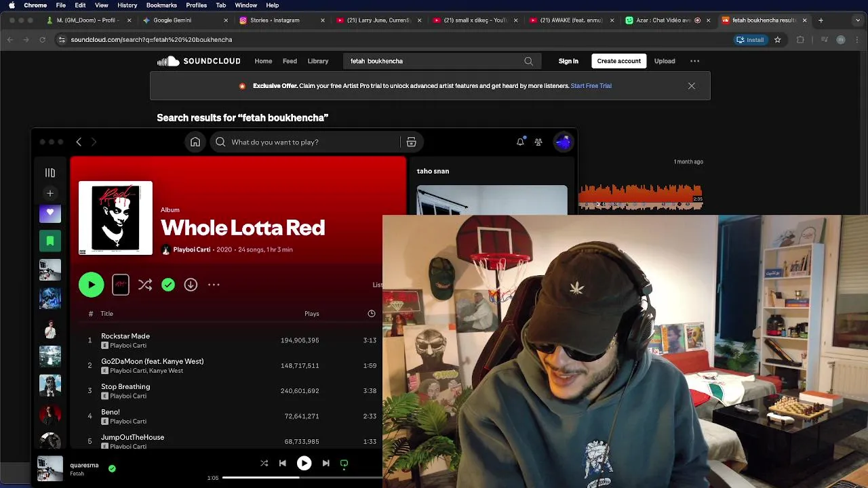Click Start Free Trial link in offer banner
This screenshot has height=488, width=868.
point(591,86)
